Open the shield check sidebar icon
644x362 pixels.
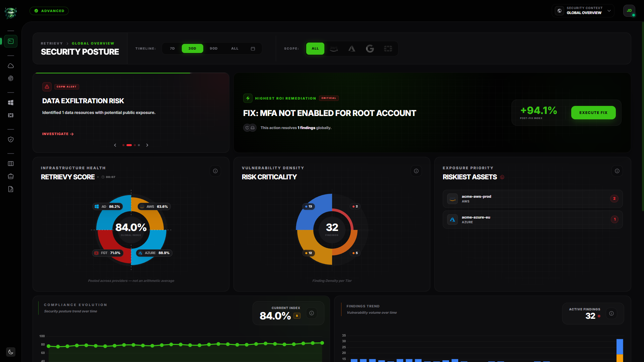click(x=11, y=139)
